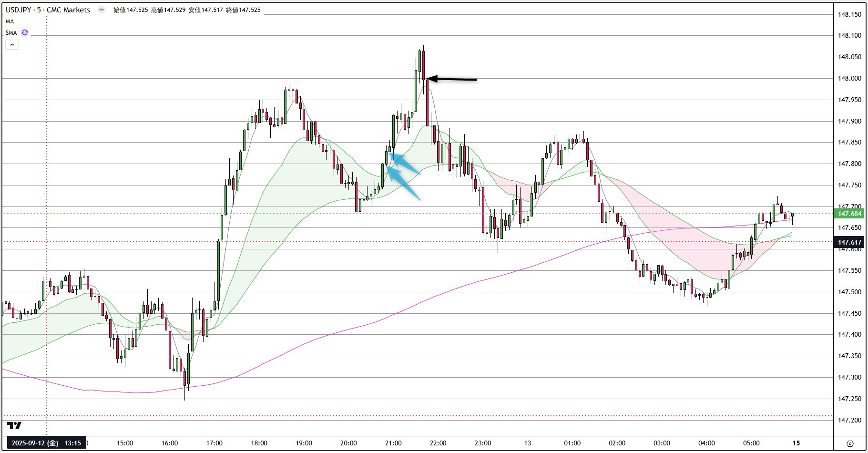Click the 02:00 time axis label

[617, 443]
